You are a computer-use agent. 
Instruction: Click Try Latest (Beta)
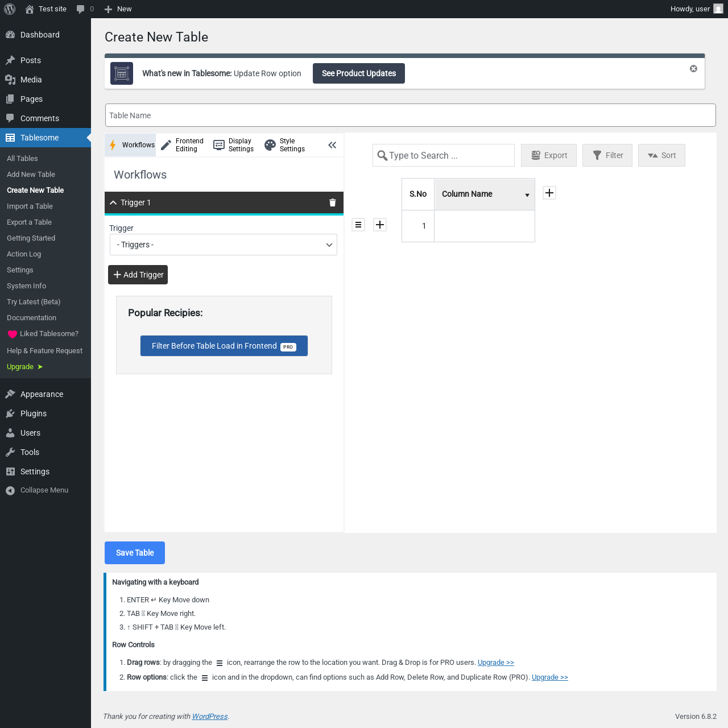34,302
